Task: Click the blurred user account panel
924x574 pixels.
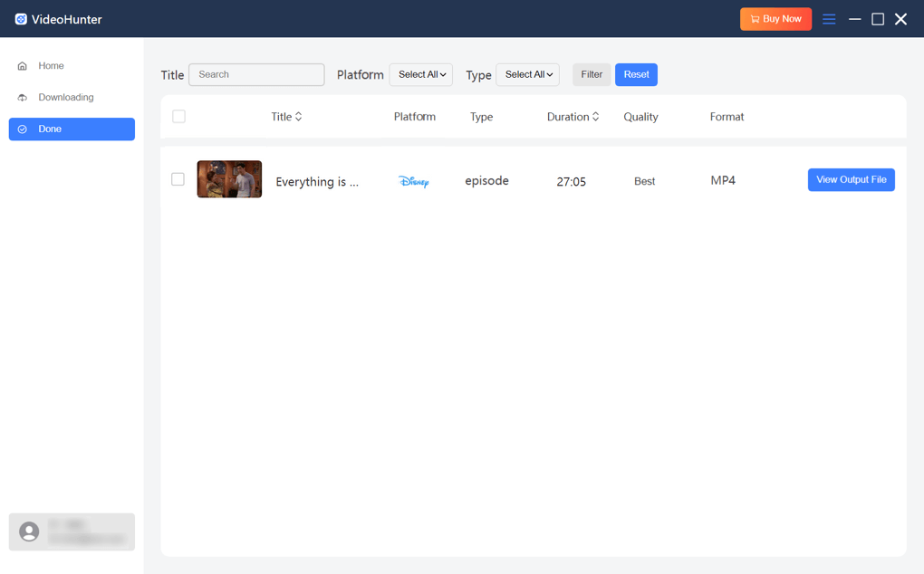Action: [72, 531]
